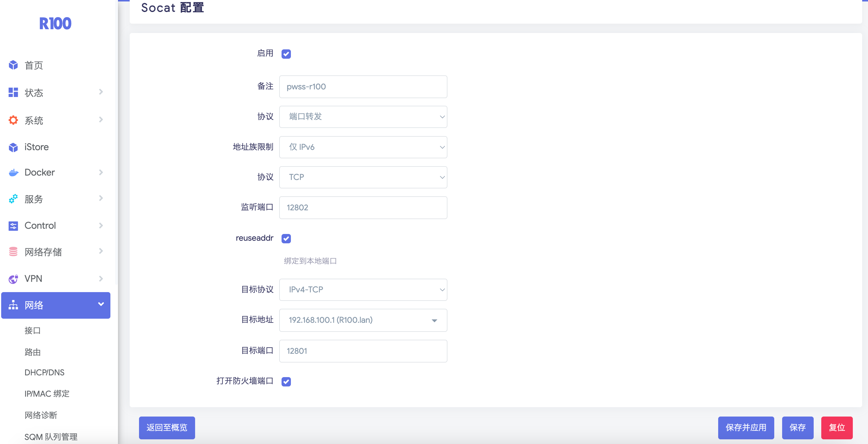Open the 接口 submenu item
The height and width of the screenshot is (444, 868).
coord(32,330)
